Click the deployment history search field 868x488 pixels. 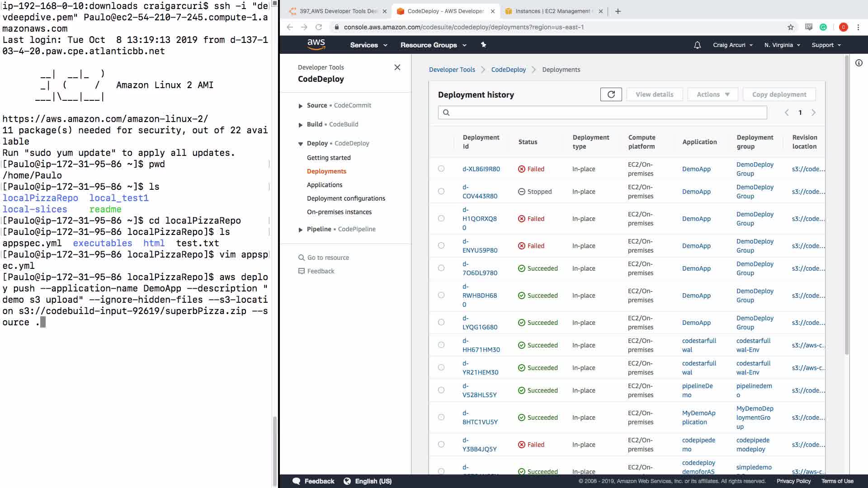tap(606, 113)
